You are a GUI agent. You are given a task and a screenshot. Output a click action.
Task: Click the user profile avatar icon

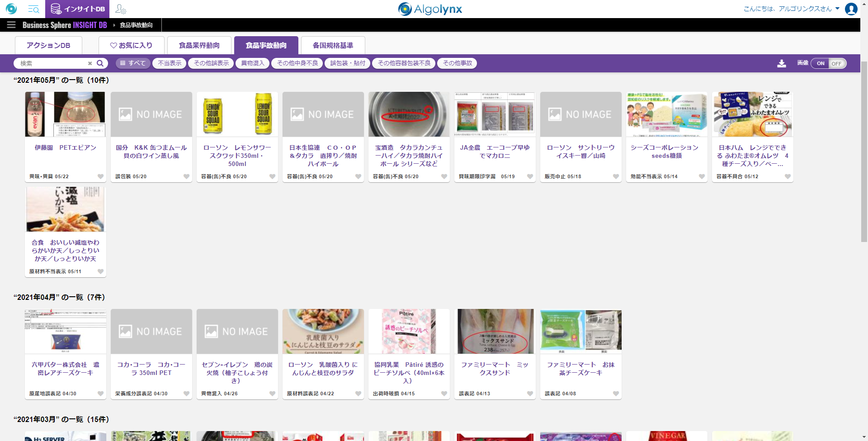point(851,9)
